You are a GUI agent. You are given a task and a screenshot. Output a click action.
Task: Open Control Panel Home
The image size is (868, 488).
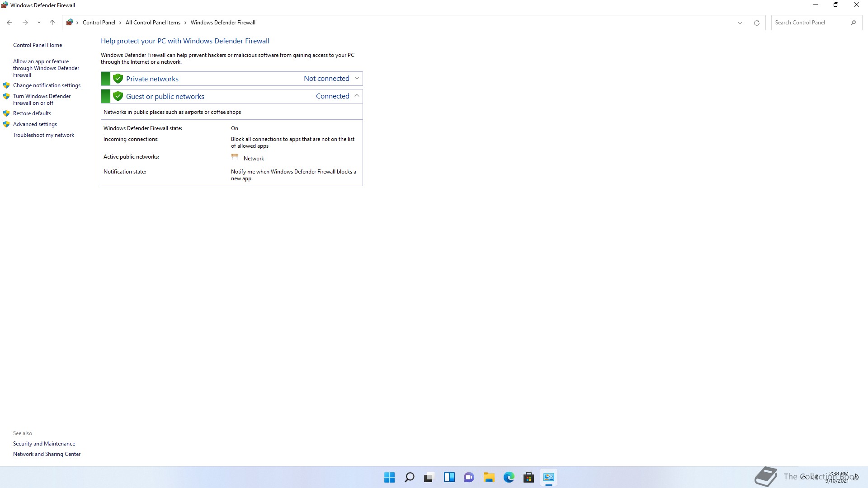pos(38,45)
